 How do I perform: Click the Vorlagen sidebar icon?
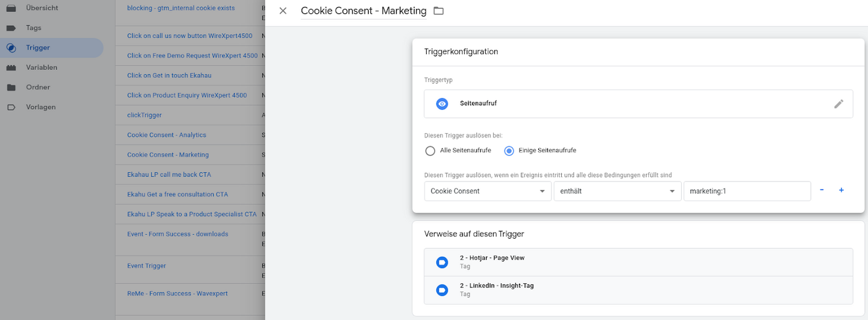[11, 107]
